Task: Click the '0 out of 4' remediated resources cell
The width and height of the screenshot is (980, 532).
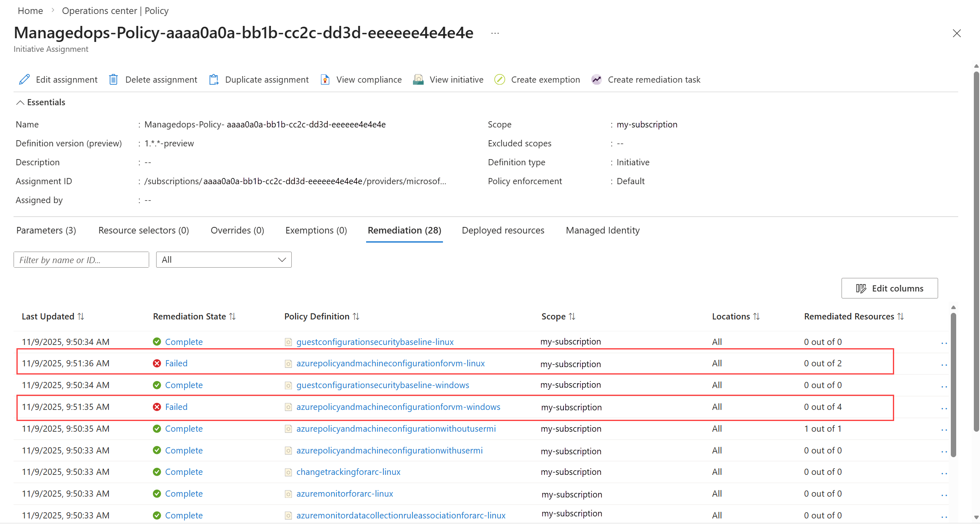Action: tap(823, 407)
